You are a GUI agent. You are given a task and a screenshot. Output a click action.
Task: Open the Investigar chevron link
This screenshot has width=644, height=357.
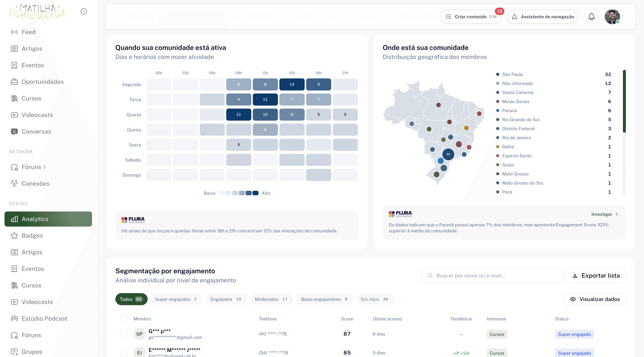[605, 214]
